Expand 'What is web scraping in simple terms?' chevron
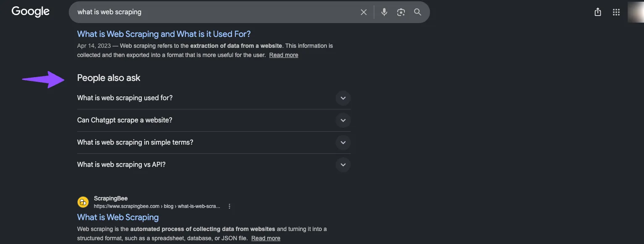 click(343, 143)
